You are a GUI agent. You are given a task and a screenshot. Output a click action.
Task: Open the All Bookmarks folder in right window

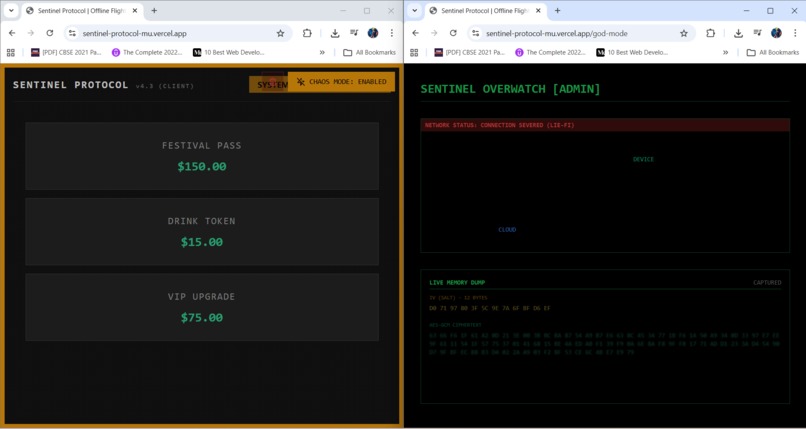[x=773, y=52]
